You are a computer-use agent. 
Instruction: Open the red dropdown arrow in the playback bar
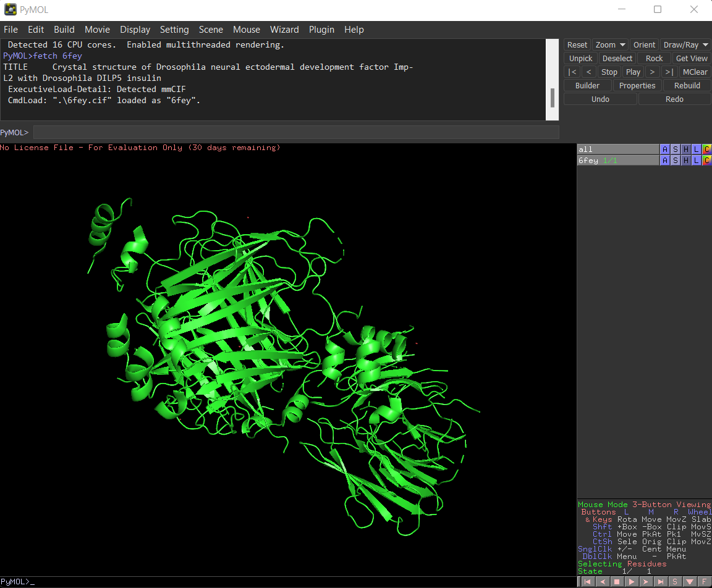(x=690, y=581)
